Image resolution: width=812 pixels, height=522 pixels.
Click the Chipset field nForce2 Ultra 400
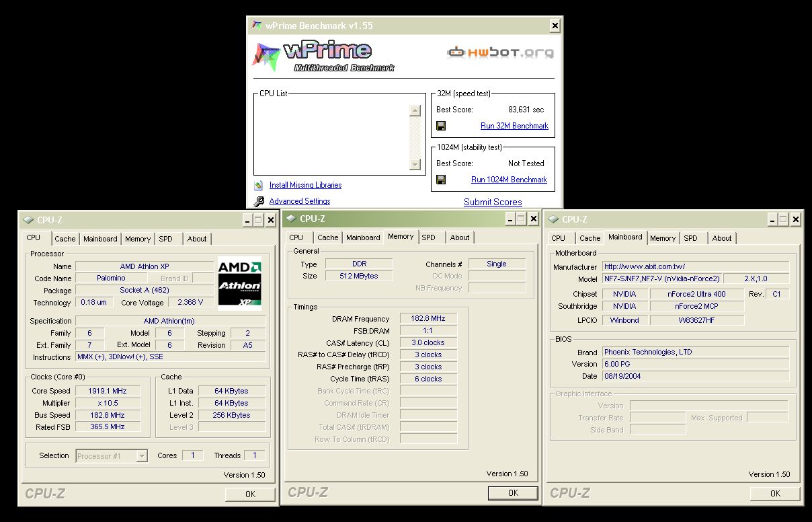[x=696, y=294]
